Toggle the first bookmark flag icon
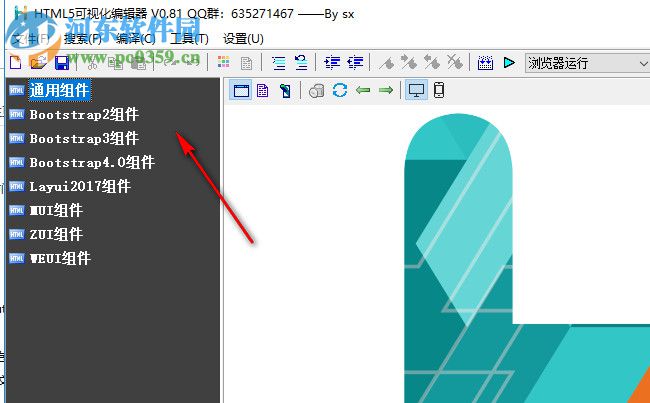This screenshot has width=650, height=403. [386, 63]
